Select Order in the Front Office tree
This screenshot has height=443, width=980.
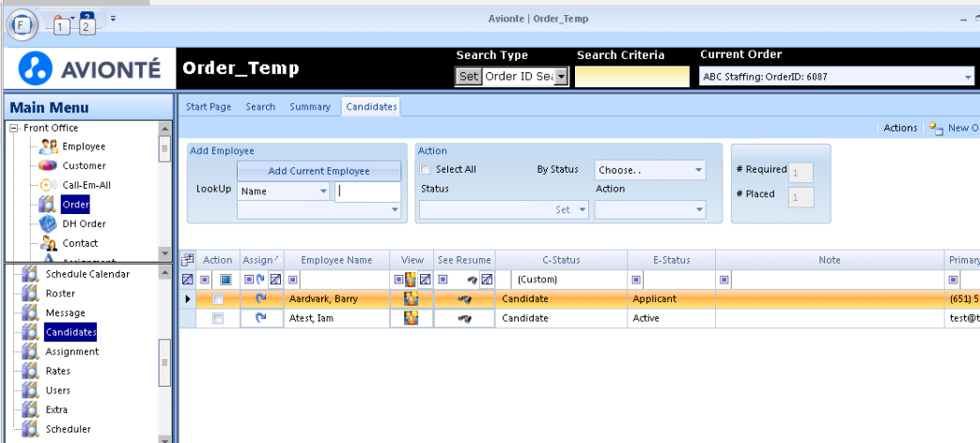coord(75,204)
